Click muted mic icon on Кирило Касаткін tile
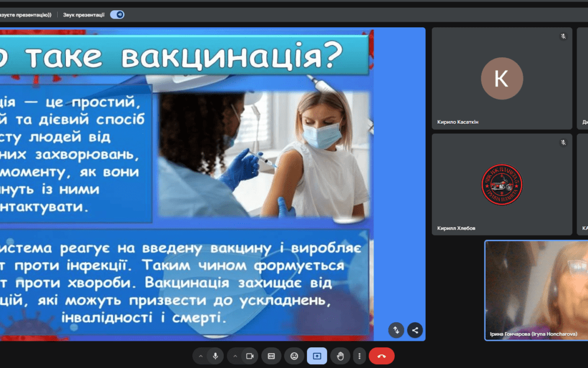 click(563, 37)
